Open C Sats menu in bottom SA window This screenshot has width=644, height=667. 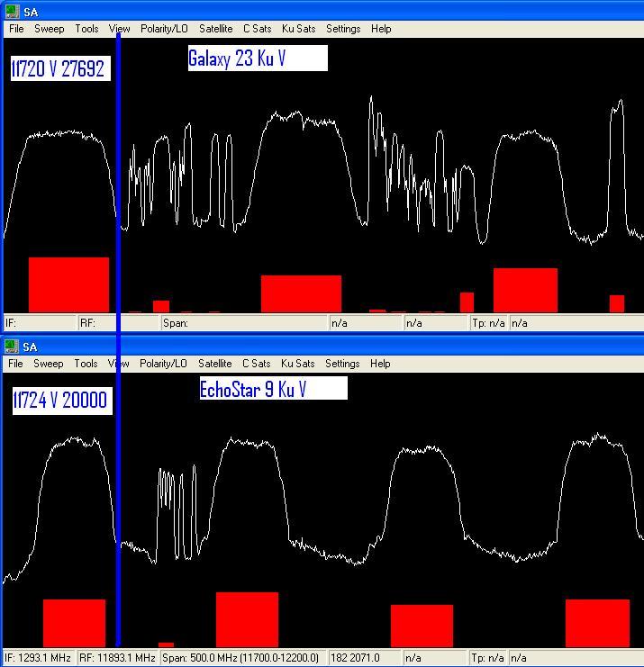(x=256, y=364)
